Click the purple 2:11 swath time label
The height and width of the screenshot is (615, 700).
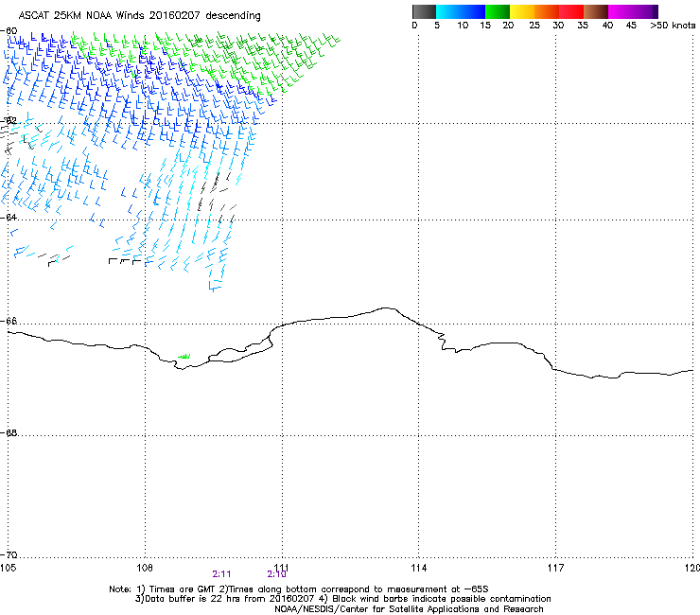coord(221,574)
